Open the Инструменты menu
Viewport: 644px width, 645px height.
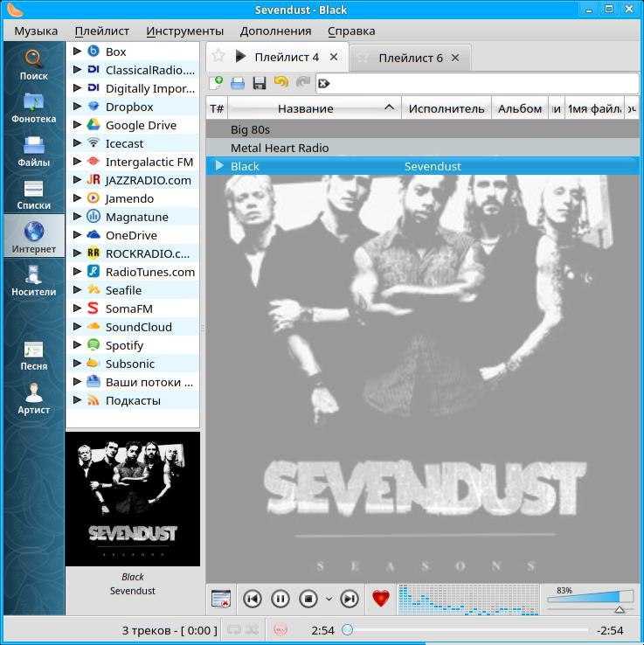(x=184, y=31)
